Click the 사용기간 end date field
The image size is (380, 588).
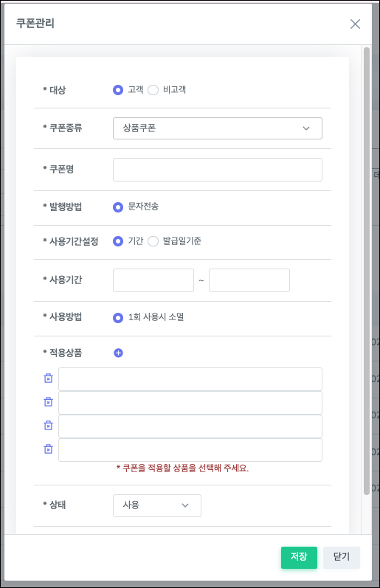coord(249,280)
